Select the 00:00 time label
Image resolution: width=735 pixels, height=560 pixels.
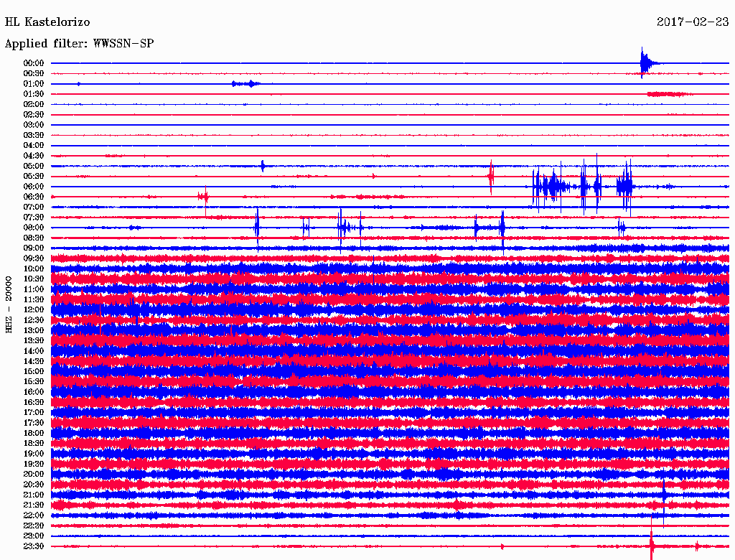[34, 63]
